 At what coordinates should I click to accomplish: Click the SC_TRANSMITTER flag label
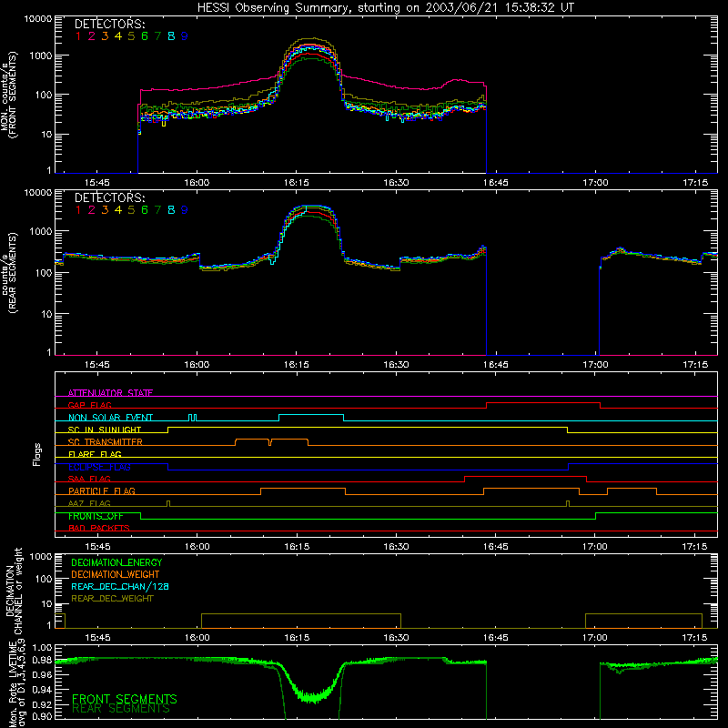pos(106,442)
